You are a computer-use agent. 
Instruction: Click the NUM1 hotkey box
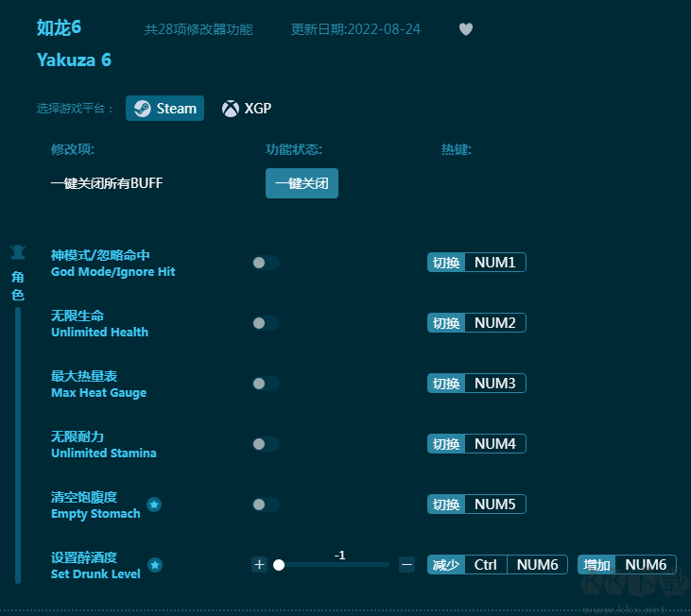(x=495, y=263)
